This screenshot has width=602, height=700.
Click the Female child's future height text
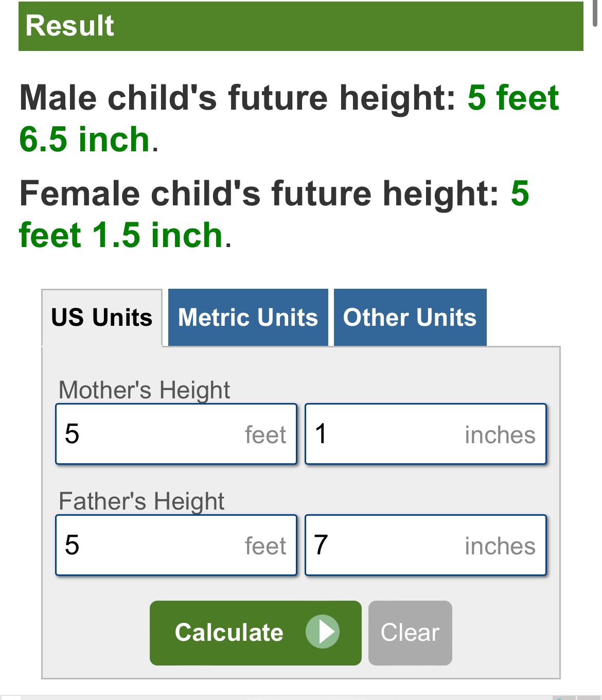tap(259, 193)
